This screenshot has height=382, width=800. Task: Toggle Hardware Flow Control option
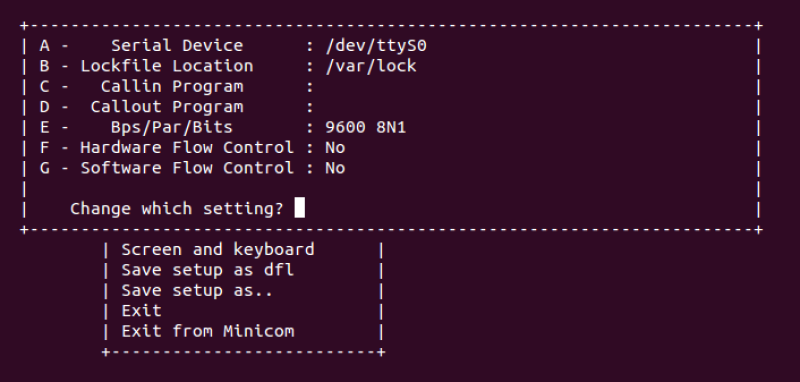coord(192,148)
